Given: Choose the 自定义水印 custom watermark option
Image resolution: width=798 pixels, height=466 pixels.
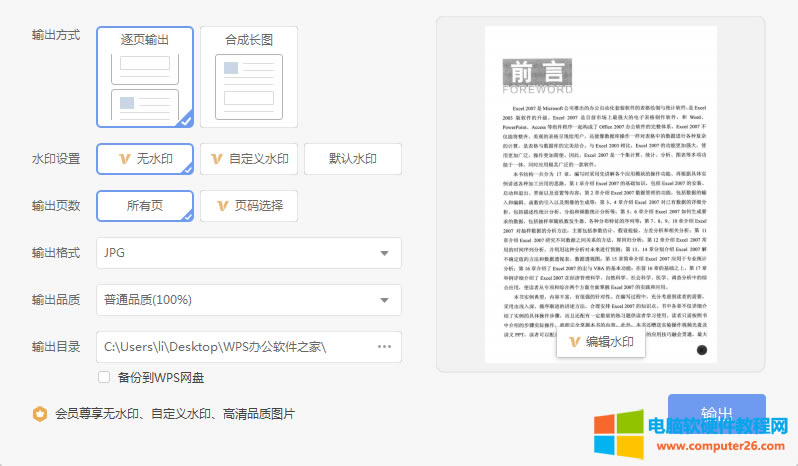Looking at the screenshot, I should (x=249, y=159).
